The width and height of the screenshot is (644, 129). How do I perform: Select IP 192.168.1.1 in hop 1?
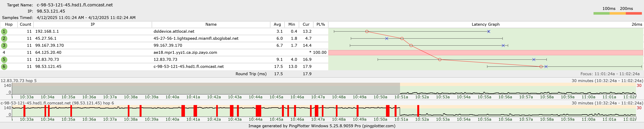click(47, 31)
